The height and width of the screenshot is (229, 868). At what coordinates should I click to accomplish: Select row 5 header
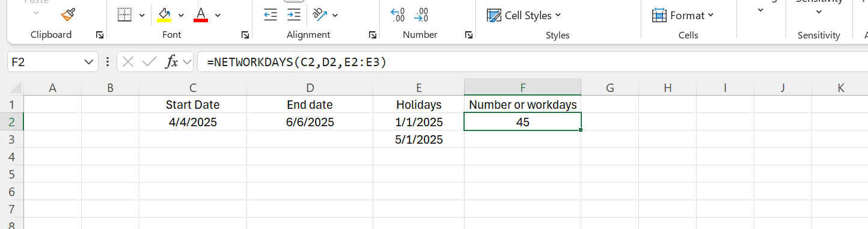click(12, 174)
